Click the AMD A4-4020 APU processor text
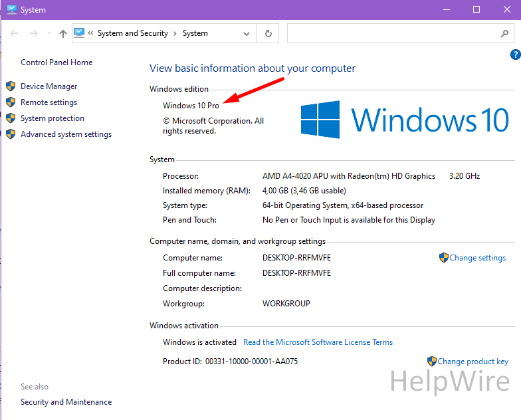Image resolution: width=521 pixels, height=420 pixels. [x=349, y=176]
